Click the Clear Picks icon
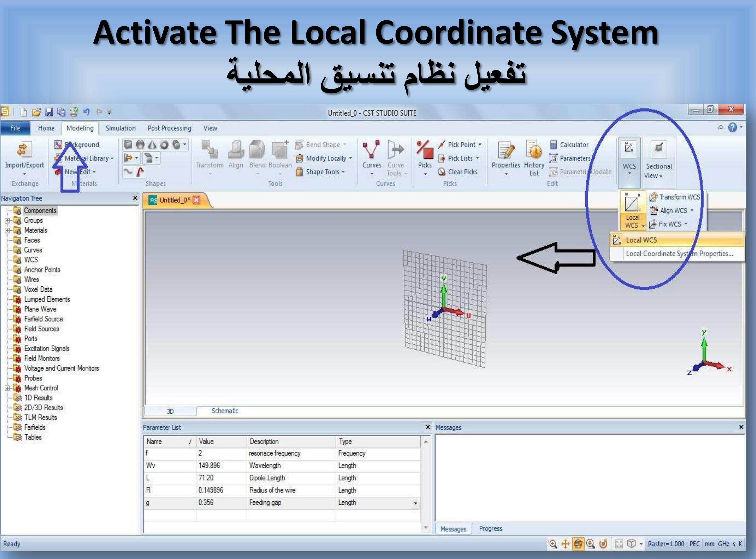The width and height of the screenshot is (756, 559). point(442,172)
